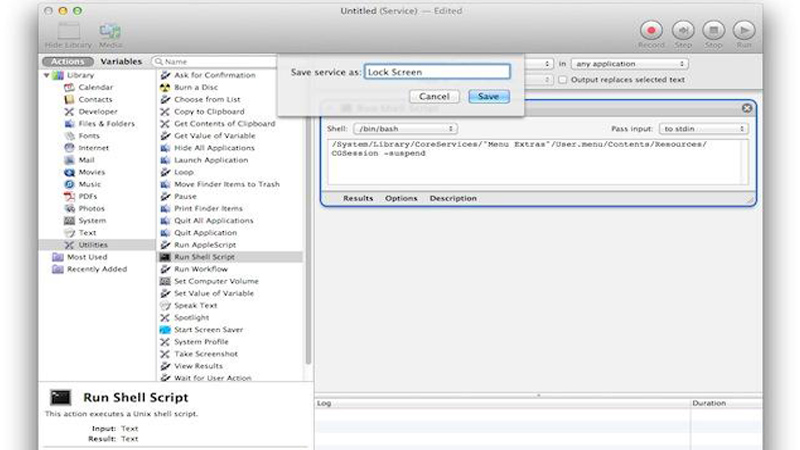
Task: Click the Step toolbar icon
Action: (x=683, y=30)
